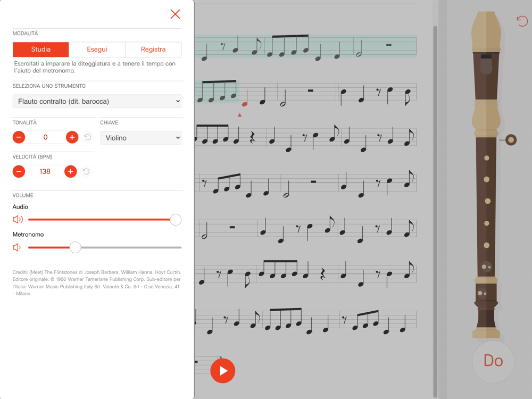The height and width of the screenshot is (399, 532).
Task: Click the Audio volume slider handle
Action: (x=176, y=220)
